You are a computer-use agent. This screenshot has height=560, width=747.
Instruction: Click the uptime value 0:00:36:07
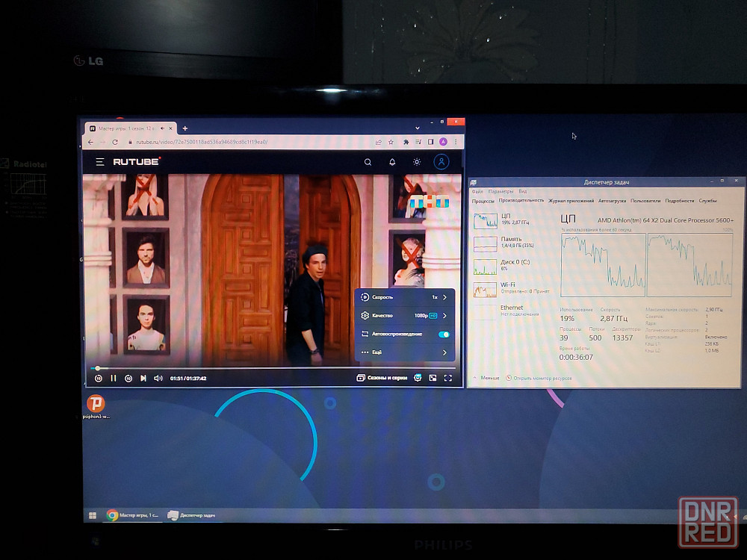576,357
